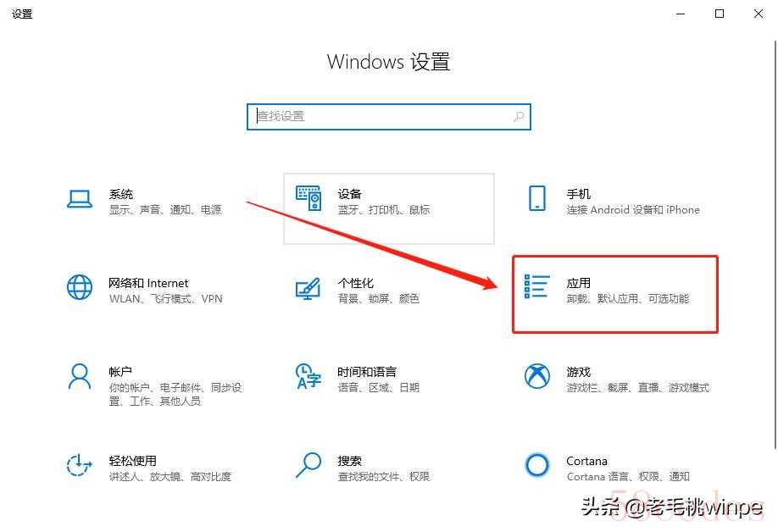Open the 游戏 Xbox icon
Screen dimensions: 778x532
point(536,376)
